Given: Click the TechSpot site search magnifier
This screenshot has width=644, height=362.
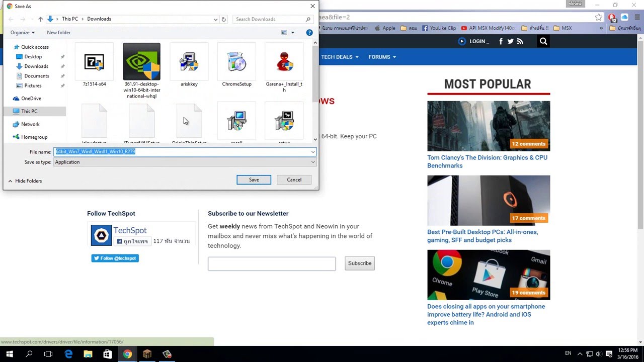Looking at the screenshot, I should coord(543,41).
